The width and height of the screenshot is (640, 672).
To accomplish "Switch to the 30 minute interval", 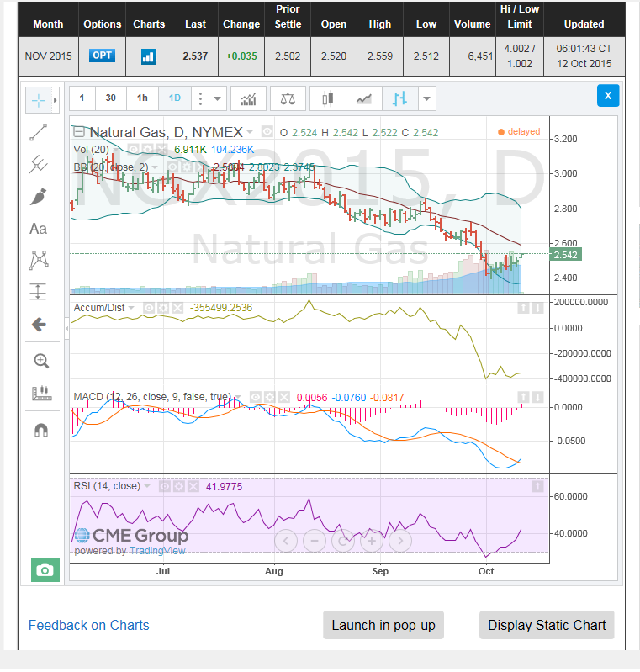I will [x=110, y=98].
